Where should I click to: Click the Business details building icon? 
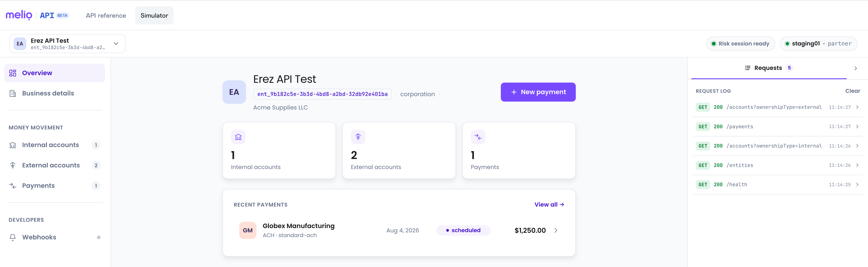click(x=13, y=93)
